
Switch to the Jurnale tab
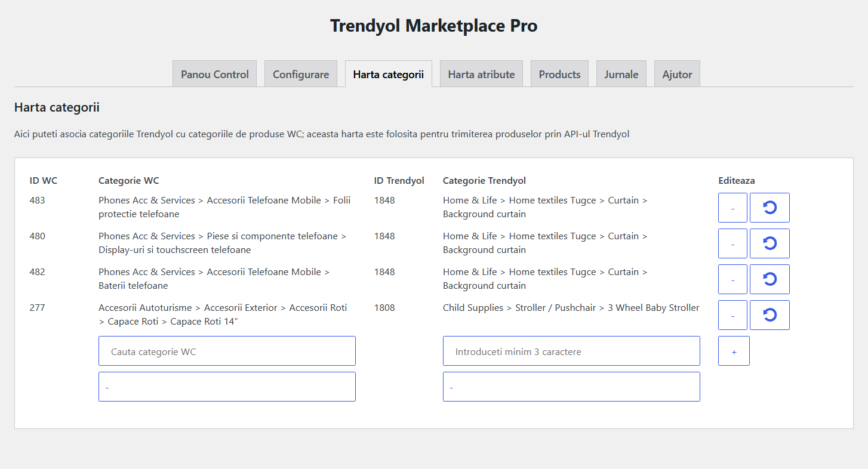[x=621, y=74]
